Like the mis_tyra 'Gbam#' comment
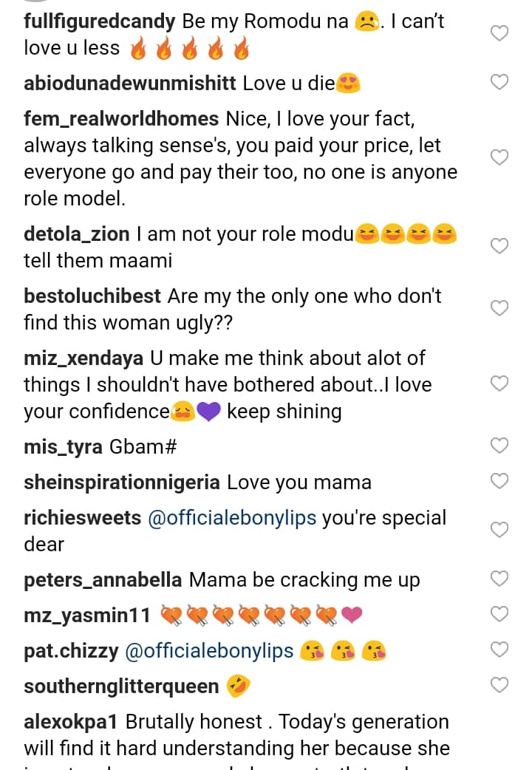Image resolution: width=532 pixels, height=770 pixels. pyautogui.click(x=500, y=445)
